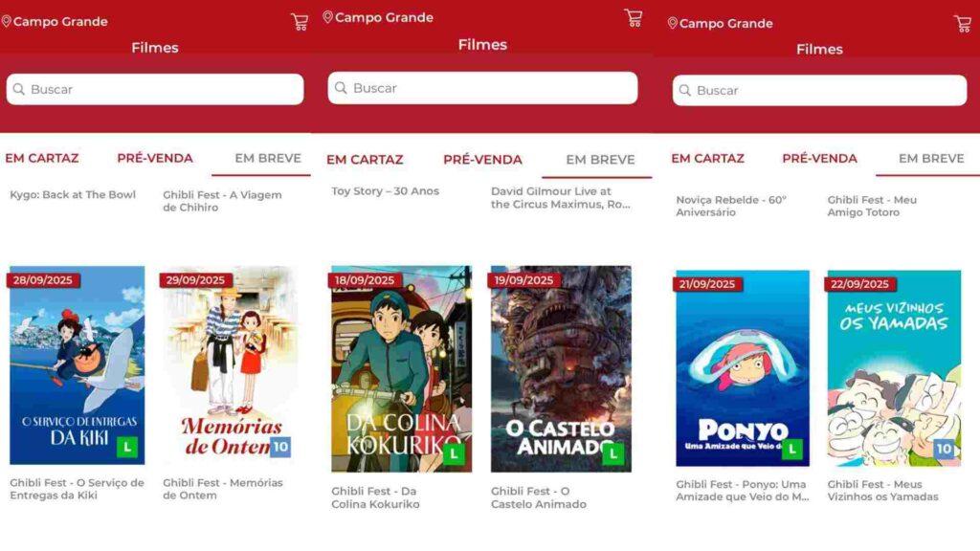
Task: Tap the location pin icon in the rightmost screen
Action: click(672, 23)
